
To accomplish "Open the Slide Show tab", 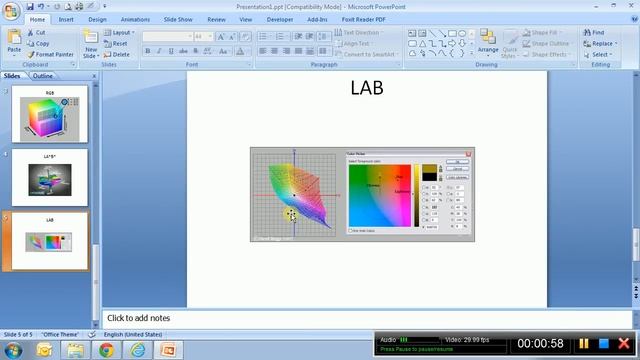I will click(178, 19).
